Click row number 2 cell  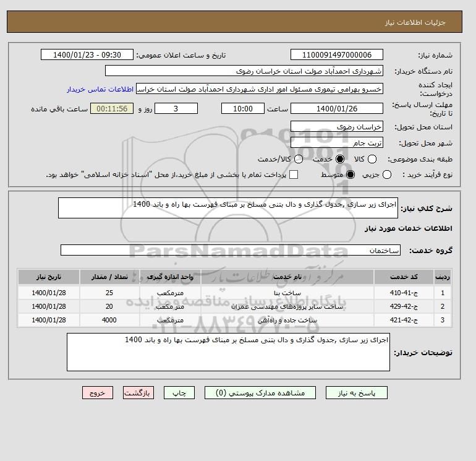[442, 306]
